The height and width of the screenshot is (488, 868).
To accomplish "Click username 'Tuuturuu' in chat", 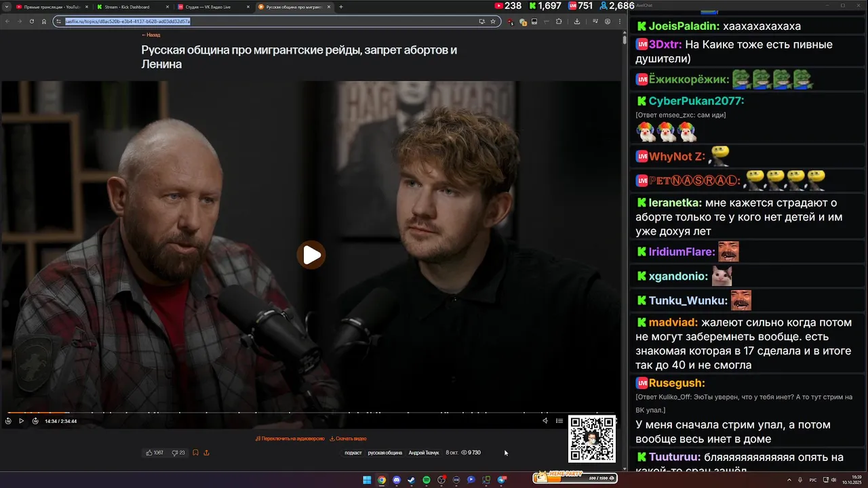I will pyautogui.click(x=675, y=457).
